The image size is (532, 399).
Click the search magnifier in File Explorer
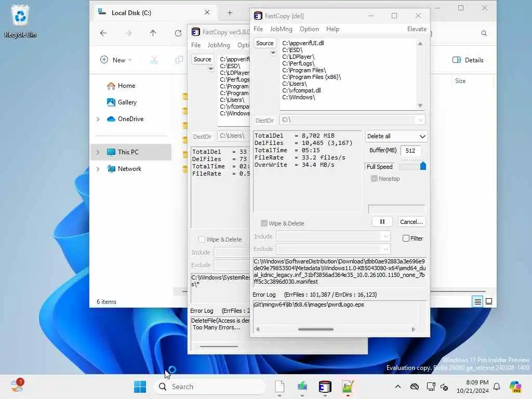point(484,33)
